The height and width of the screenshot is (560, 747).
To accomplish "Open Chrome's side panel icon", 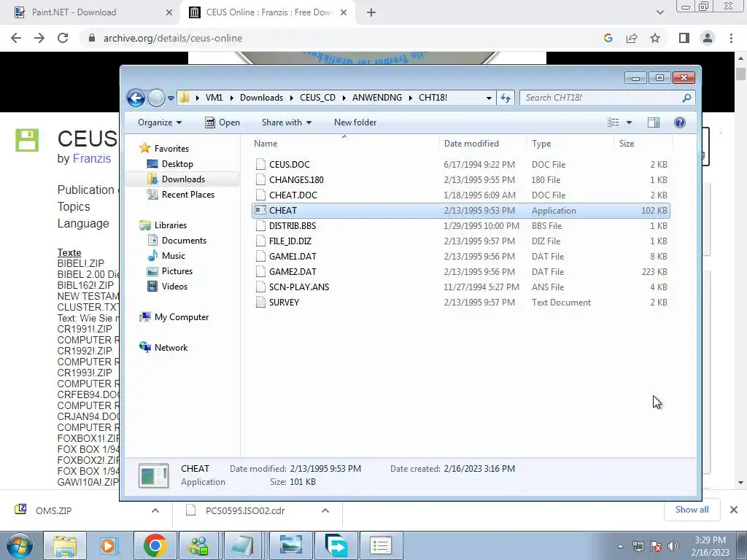I will pos(684,38).
